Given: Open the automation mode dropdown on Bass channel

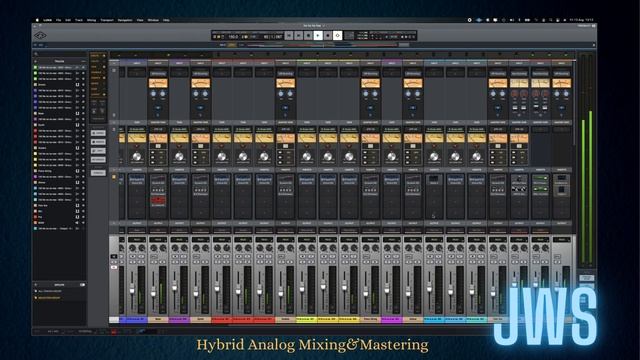Looking at the screenshot, I should click(x=158, y=240).
